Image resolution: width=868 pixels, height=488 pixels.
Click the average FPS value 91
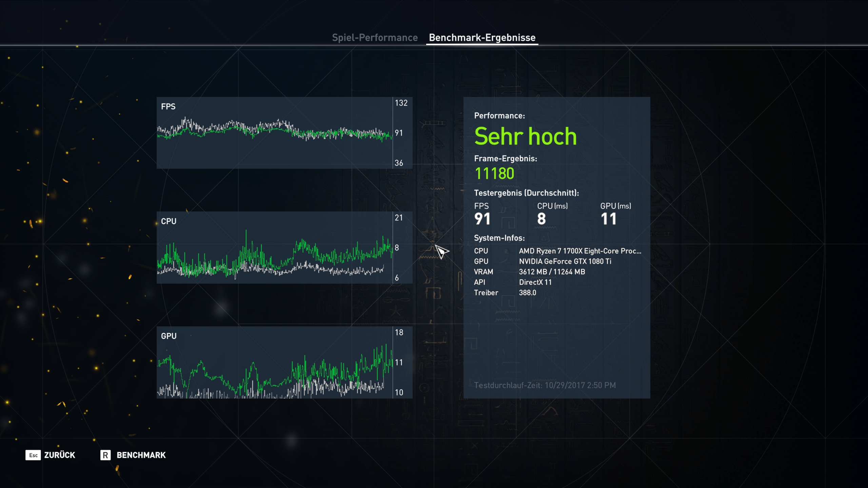pos(482,219)
